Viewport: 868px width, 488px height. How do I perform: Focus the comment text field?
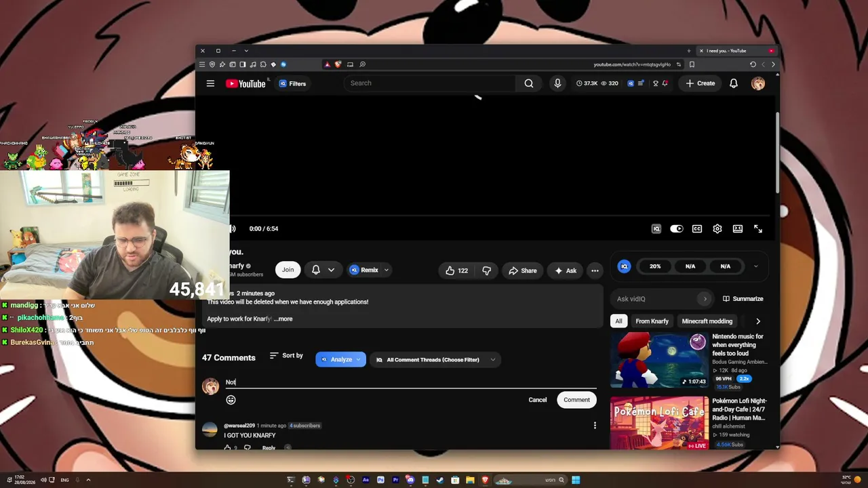point(411,382)
